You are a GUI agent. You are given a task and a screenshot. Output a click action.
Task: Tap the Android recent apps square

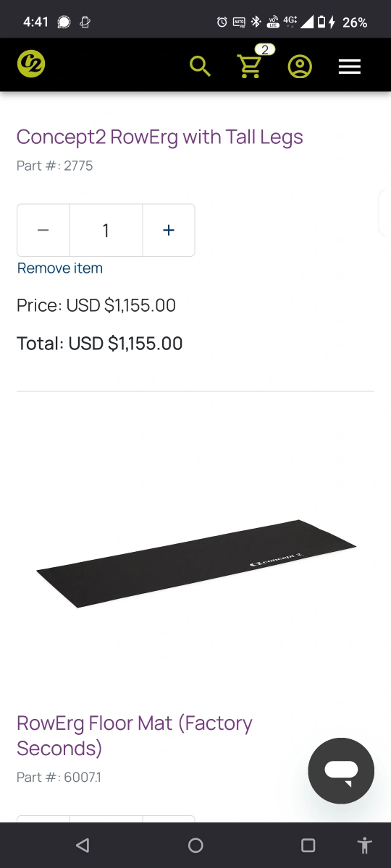308,845
